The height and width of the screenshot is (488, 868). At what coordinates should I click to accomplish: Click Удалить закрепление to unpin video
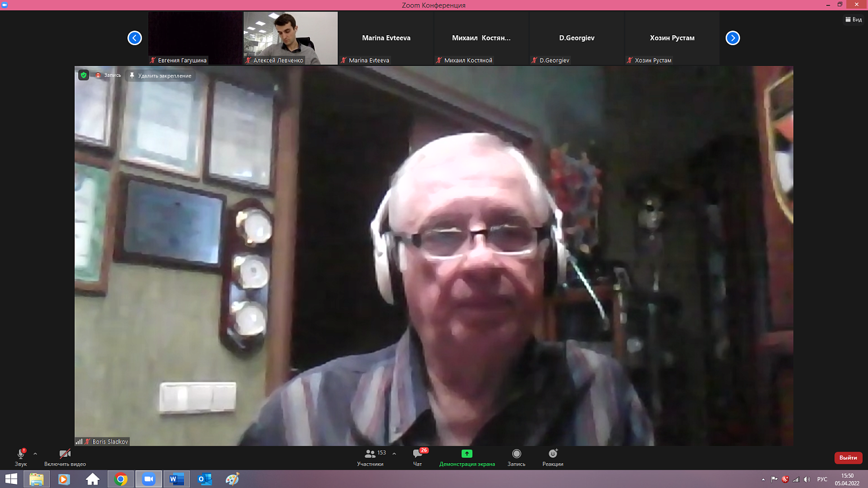pyautogui.click(x=160, y=76)
